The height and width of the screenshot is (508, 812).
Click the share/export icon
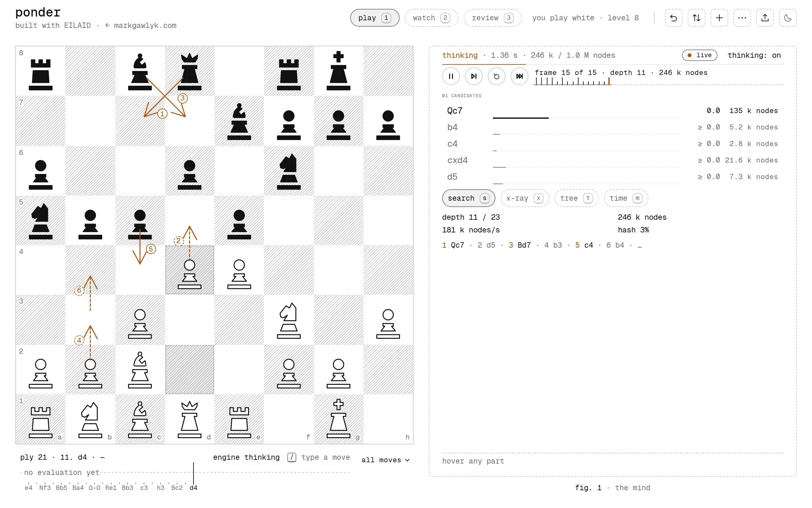coord(765,18)
